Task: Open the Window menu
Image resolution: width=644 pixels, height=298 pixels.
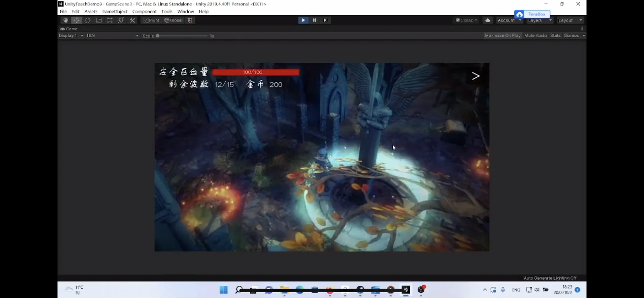Action: pos(185,12)
